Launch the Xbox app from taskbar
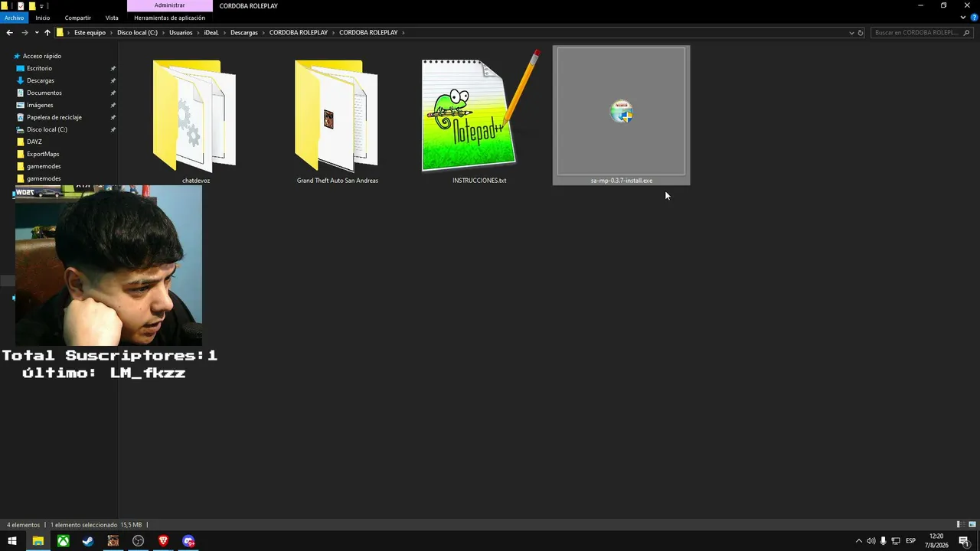This screenshot has width=980, height=551. tap(63, 541)
